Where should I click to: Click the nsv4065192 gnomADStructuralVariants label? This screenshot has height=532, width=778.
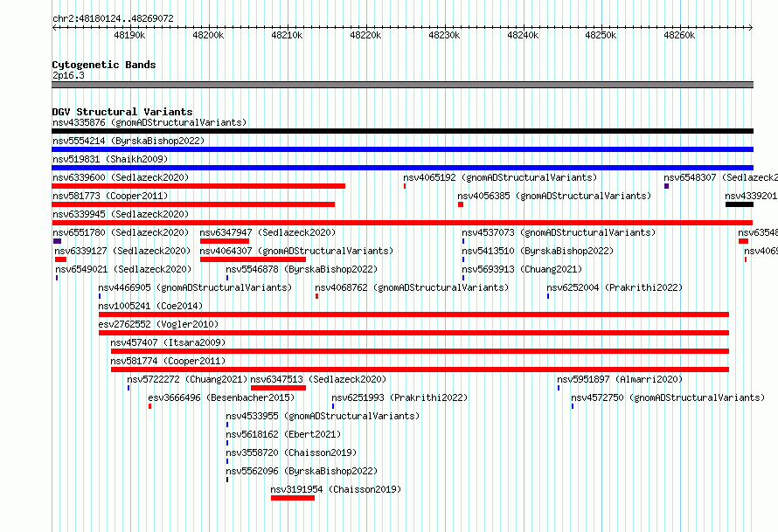point(500,177)
